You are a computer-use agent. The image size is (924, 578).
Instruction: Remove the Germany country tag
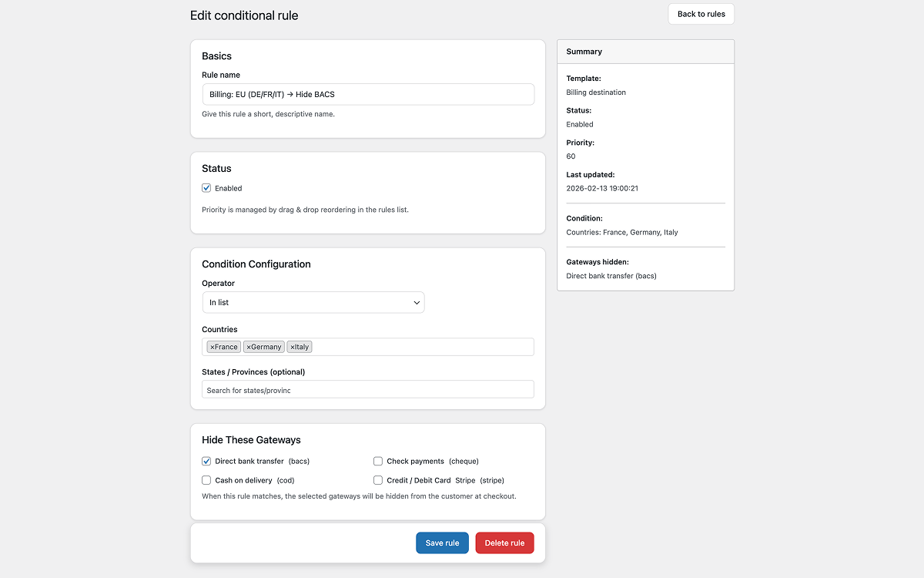(x=249, y=346)
